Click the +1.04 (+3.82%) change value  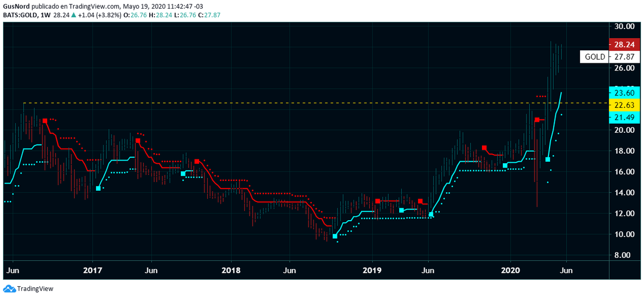tap(100, 15)
